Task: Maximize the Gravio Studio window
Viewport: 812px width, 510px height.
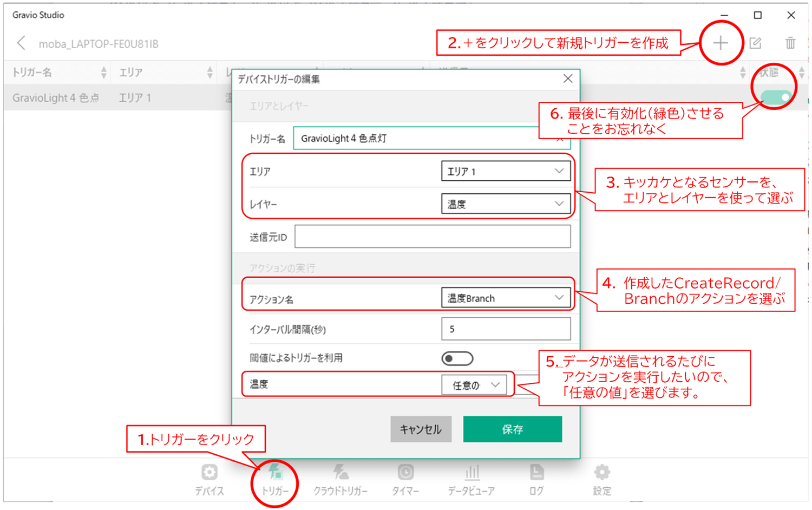Action: coord(758,15)
